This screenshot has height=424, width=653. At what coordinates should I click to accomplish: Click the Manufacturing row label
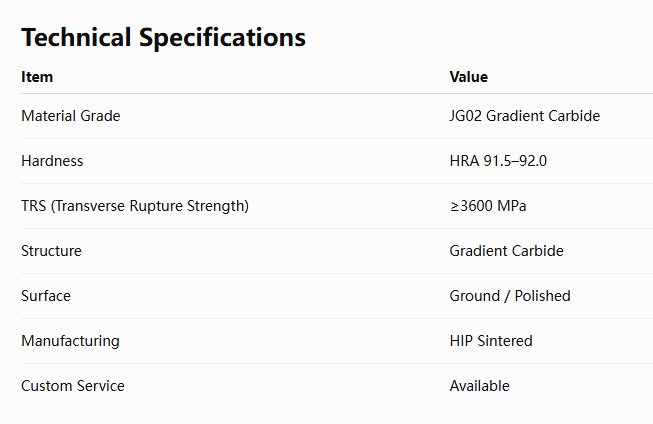pyautogui.click(x=70, y=341)
